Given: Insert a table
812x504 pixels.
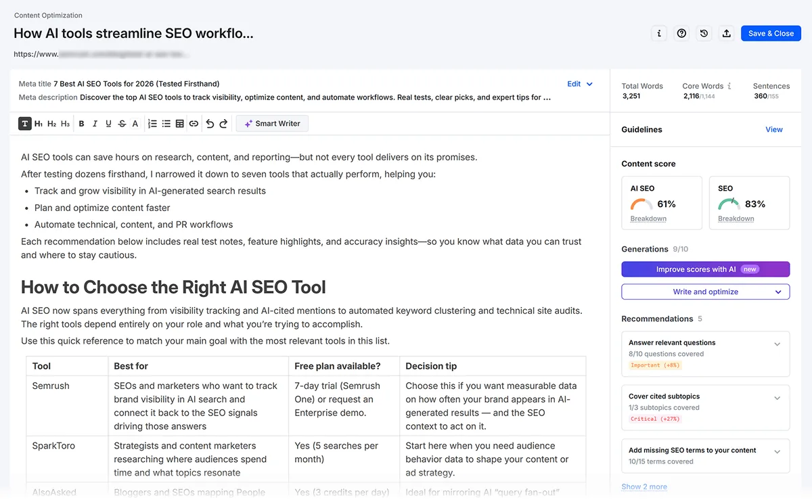Looking at the screenshot, I should (180, 124).
